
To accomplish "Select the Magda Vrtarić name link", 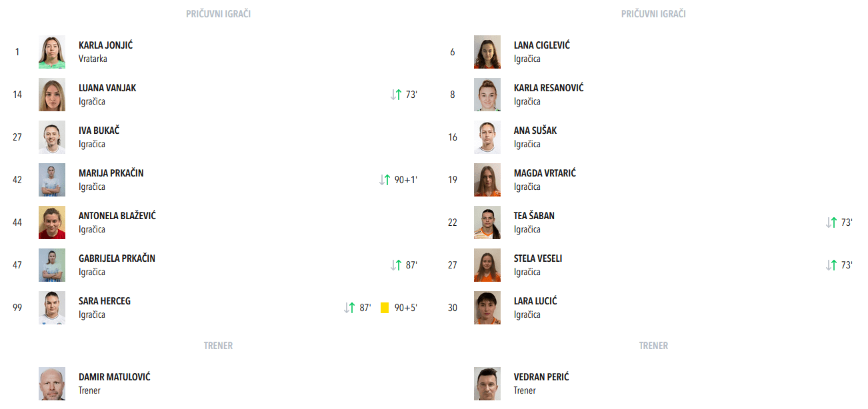I will [x=545, y=173].
